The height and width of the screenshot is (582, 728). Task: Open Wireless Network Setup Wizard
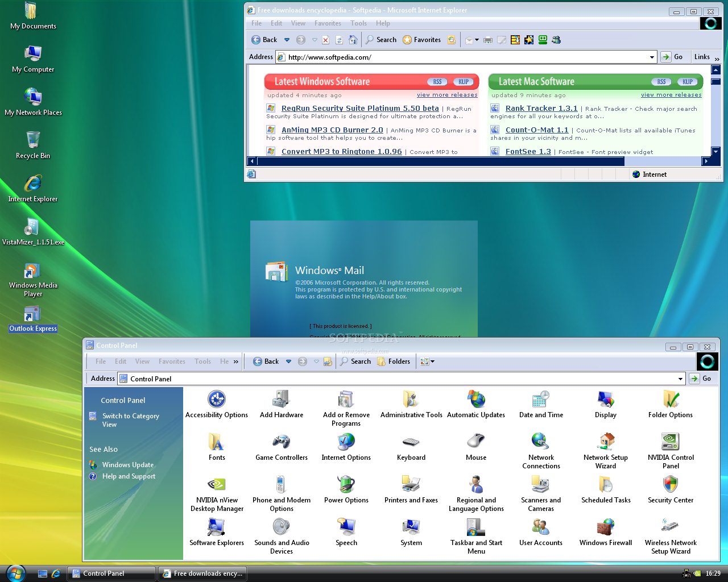coord(671,537)
